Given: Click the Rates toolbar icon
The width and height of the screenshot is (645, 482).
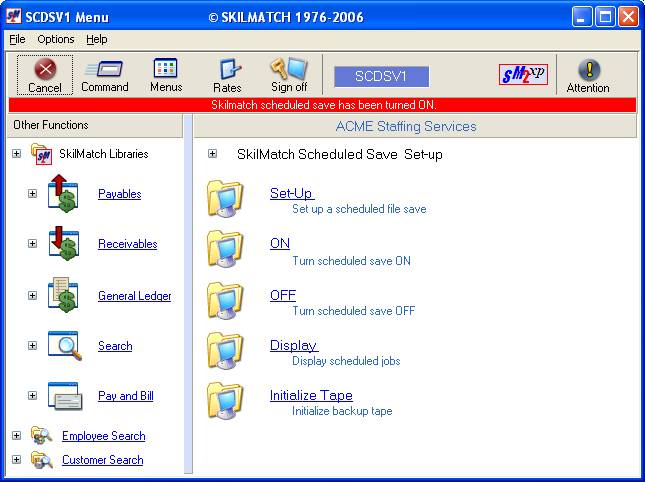Looking at the screenshot, I should tap(229, 69).
